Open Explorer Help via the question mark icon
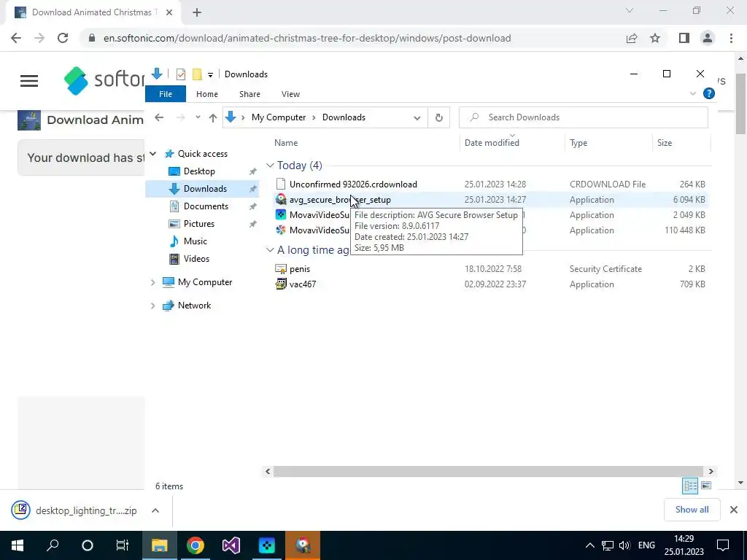 tap(709, 94)
